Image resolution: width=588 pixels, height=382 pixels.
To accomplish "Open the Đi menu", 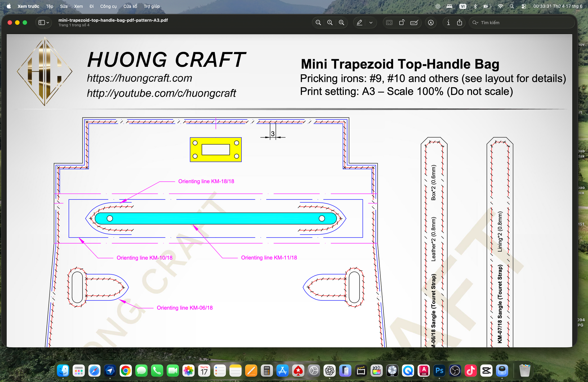I will click(92, 6).
